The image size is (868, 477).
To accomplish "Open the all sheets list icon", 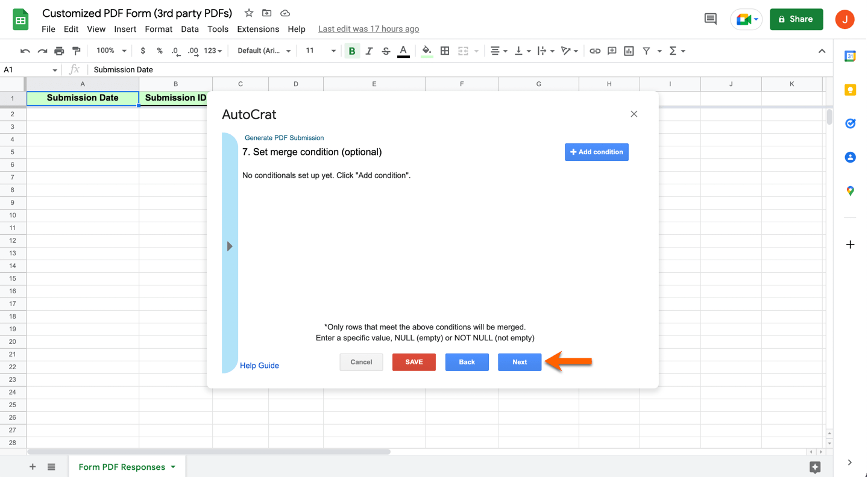I will 51,467.
